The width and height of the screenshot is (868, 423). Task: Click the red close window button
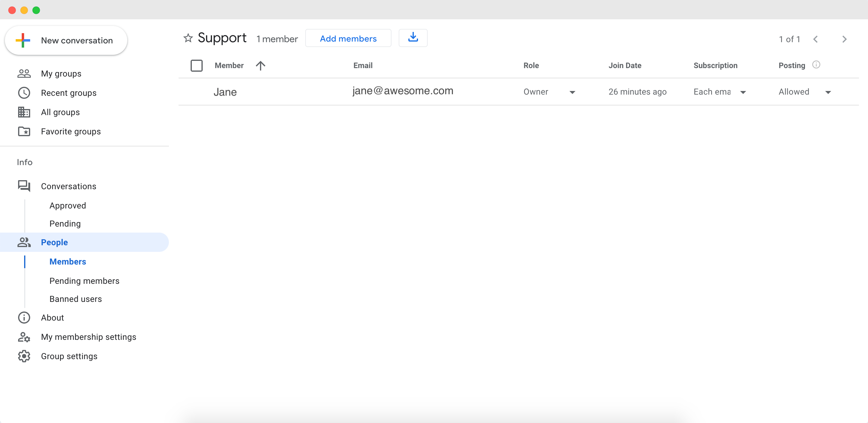click(12, 10)
